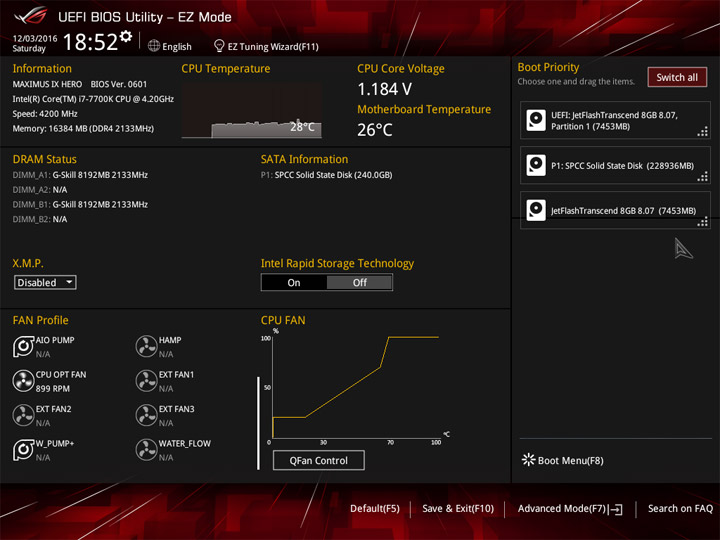Click DIMM_B1 G-Skill 8192MB row
Image resolution: width=720 pixels, height=540 pixels.
pyautogui.click(x=80, y=204)
